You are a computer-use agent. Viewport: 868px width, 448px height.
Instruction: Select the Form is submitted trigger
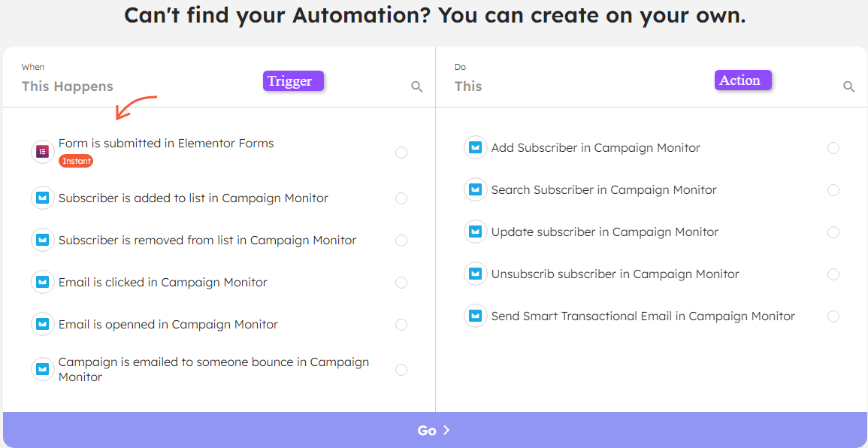coord(401,152)
